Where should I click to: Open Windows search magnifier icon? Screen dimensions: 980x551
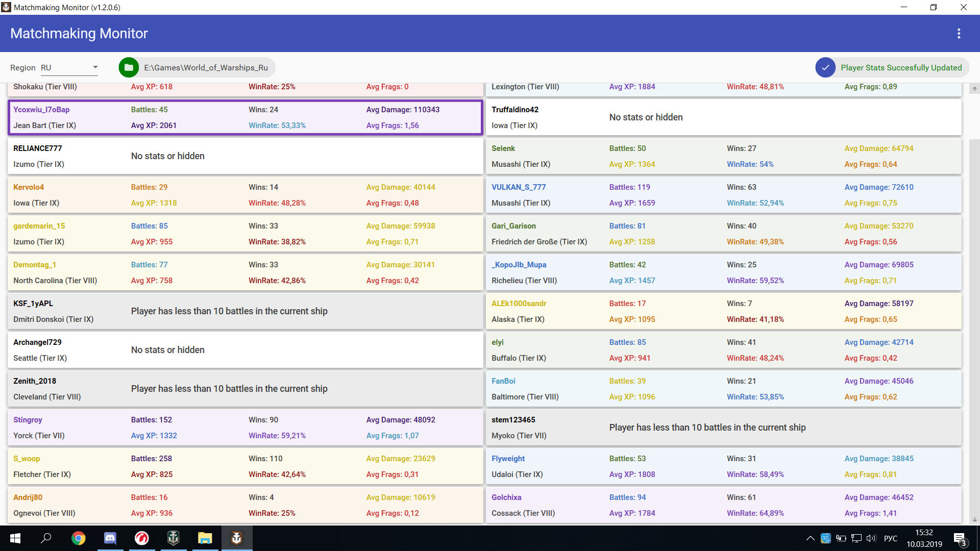46,538
